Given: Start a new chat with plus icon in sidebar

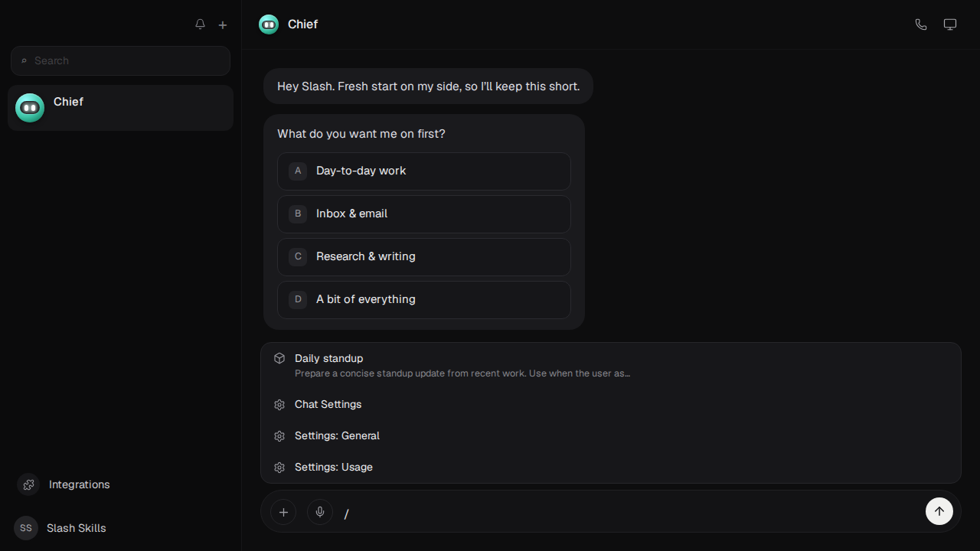Looking at the screenshot, I should [x=223, y=24].
